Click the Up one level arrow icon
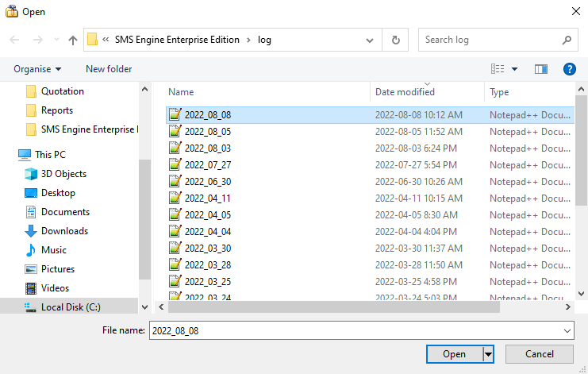588x374 pixels. 73,40
